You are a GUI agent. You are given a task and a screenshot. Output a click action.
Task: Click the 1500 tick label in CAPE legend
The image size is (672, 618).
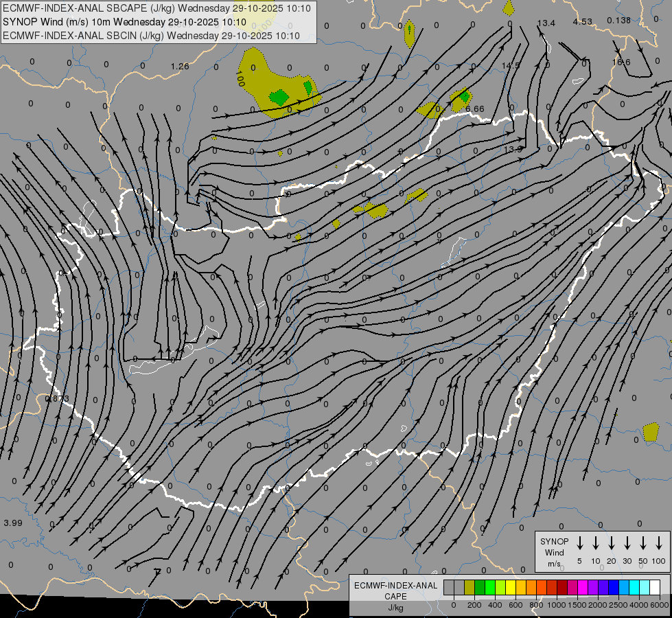[577, 605]
